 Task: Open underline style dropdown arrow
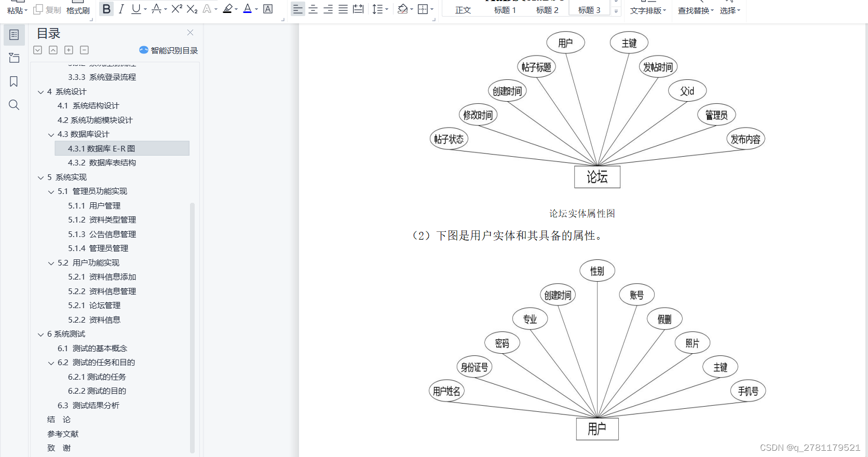coord(145,9)
